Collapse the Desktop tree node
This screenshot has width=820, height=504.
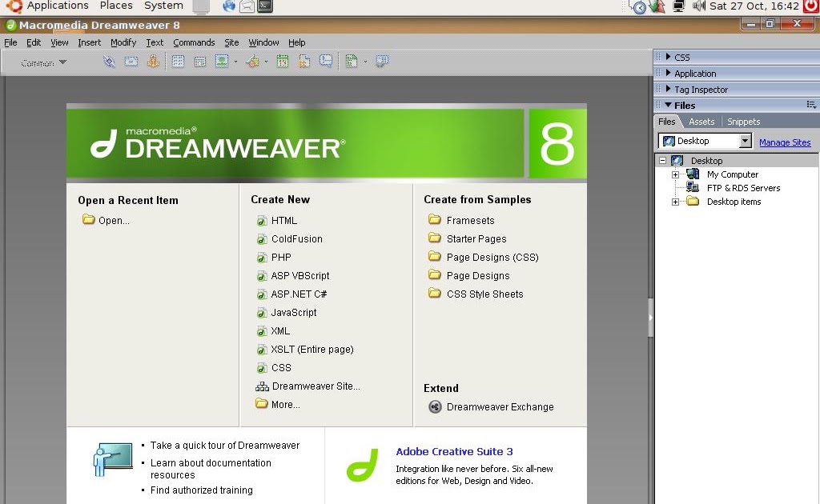coord(662,160)
